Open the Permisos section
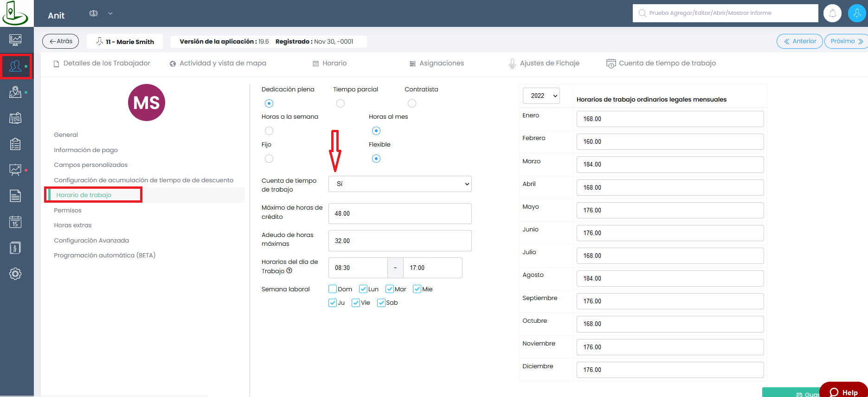Viewport: 868px width, 397px height. pos(68,210)
